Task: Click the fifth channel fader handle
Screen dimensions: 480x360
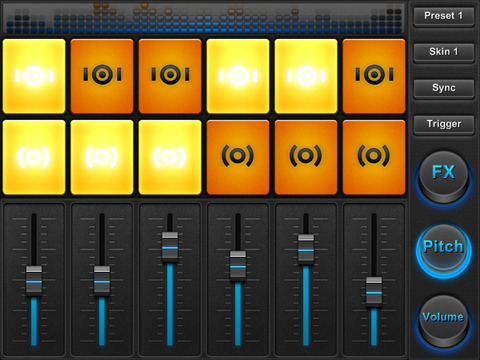Action: click(306, 250)
